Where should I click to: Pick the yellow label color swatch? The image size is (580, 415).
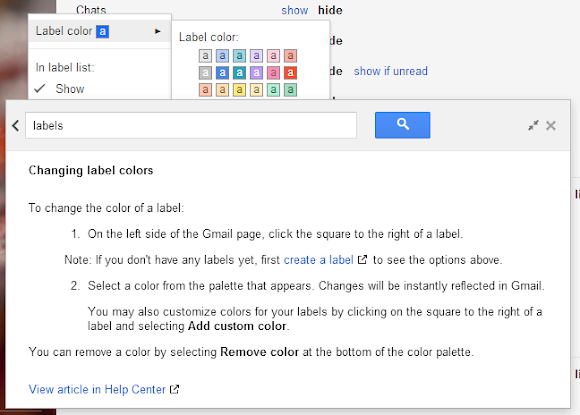[x=239, y=90]
